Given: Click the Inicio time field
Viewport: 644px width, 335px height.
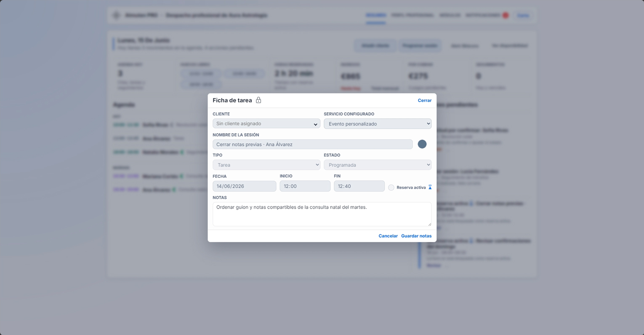Looking at the screenshot, I should 305,186.
